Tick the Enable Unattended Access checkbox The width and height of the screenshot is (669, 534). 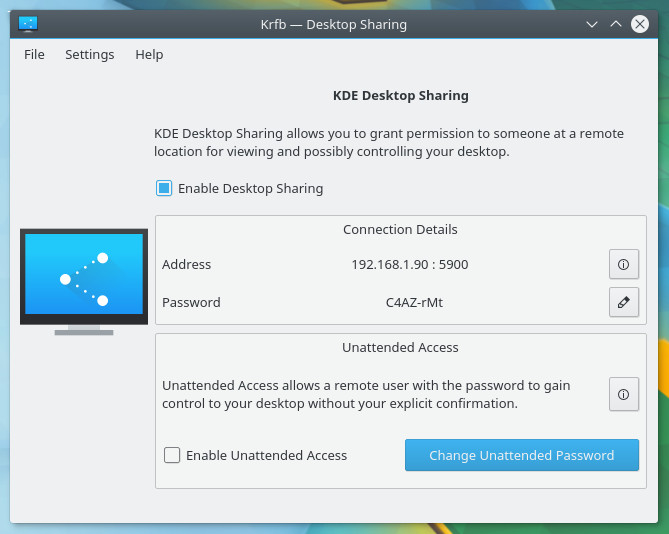173,455
